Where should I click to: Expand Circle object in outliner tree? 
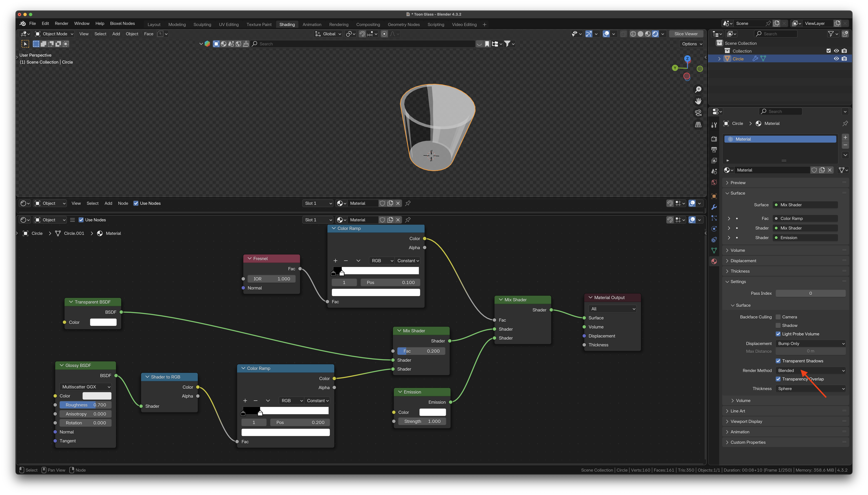pos(719,59)
